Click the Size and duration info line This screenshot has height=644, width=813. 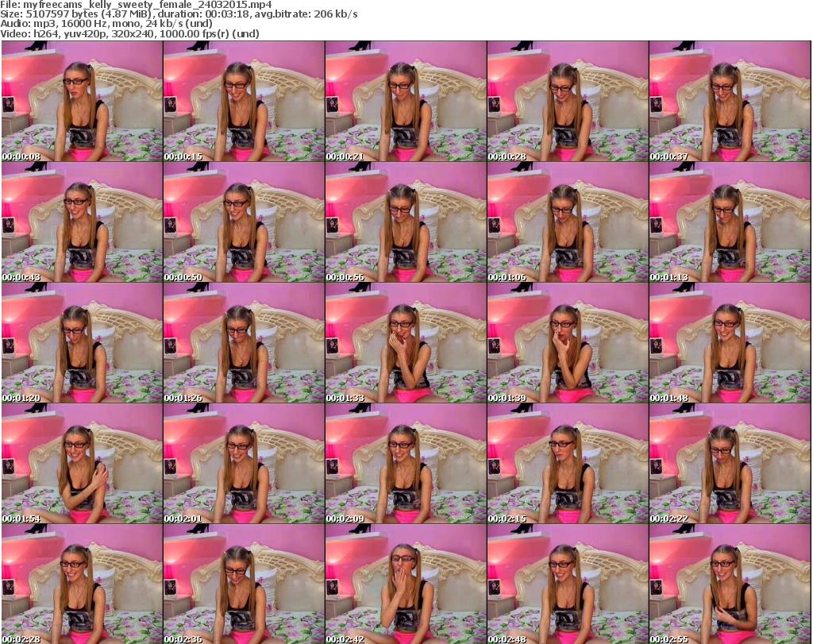(x=179, y=14)
